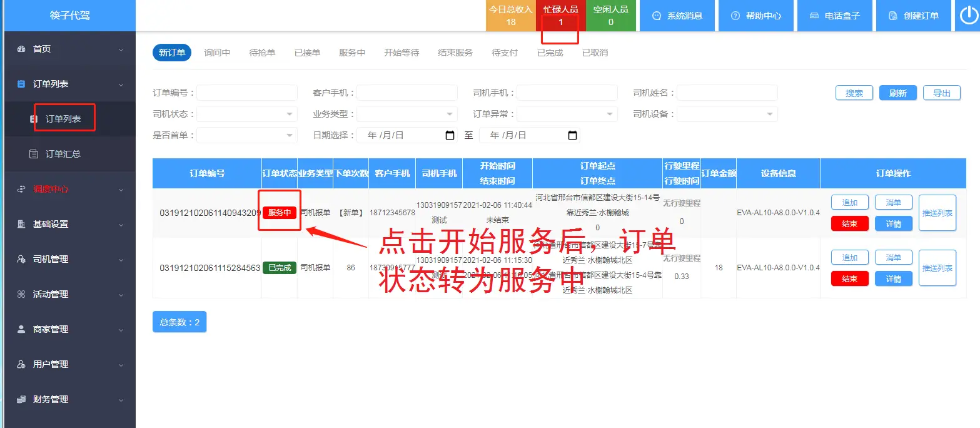Click the 商家管理 person icon
This screenshot has width=980, height=428.
(21, 329)
